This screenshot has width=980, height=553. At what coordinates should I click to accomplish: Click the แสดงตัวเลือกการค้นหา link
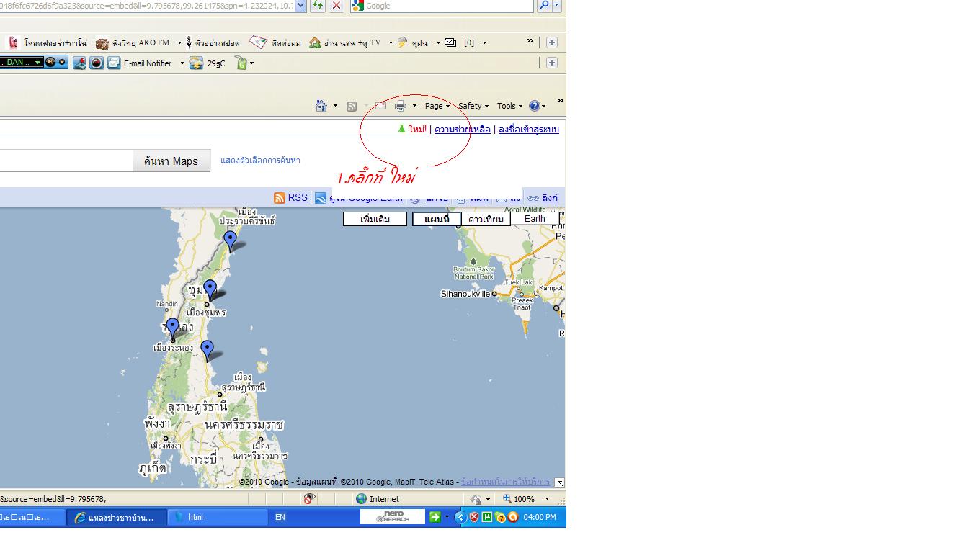[260, 161]
